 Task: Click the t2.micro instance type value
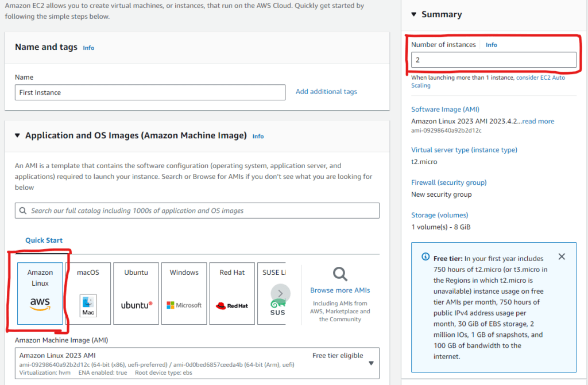pyautogui.click(x=424, y=162)
